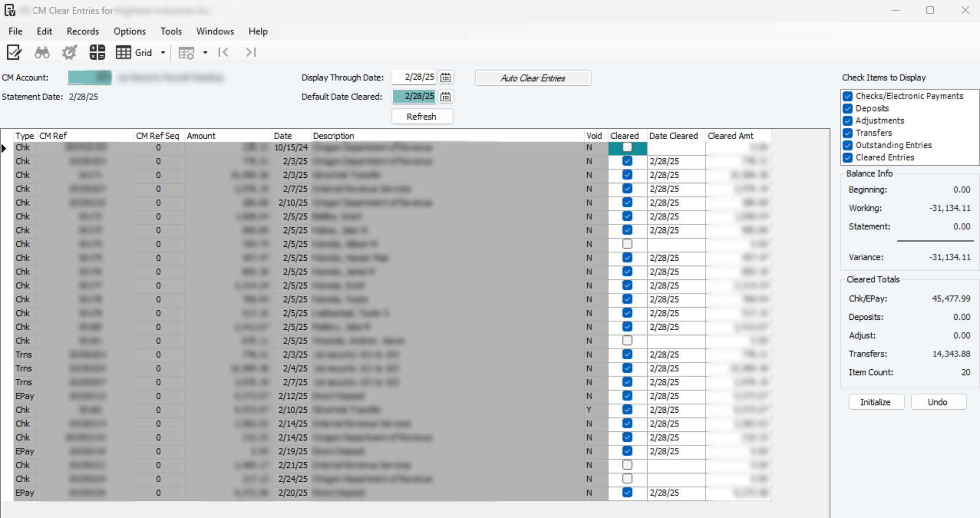This screenshot has height=518, width=980.
Task: Jump to first record arrow icon
Action: pyautogui.click(x=223, y=53)
